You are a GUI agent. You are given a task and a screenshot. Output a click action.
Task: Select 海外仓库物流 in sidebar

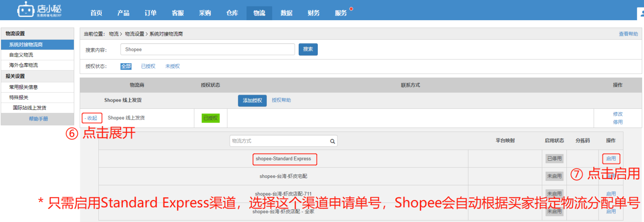point(37,65)
